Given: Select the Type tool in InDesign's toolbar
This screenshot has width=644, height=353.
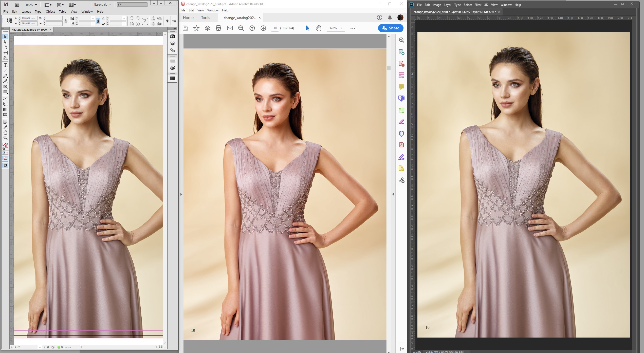Looking at the screenshot, I should click(5, 65).
